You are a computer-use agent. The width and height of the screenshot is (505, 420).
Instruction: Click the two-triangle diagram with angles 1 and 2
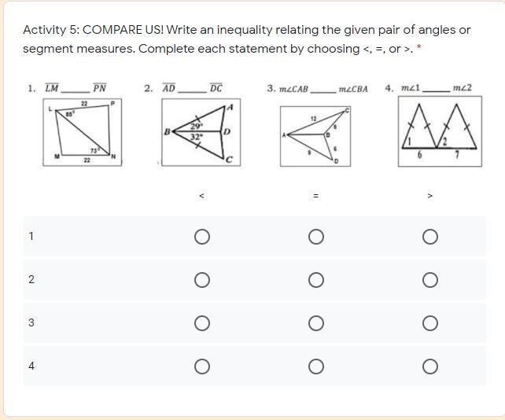(440, 131)
